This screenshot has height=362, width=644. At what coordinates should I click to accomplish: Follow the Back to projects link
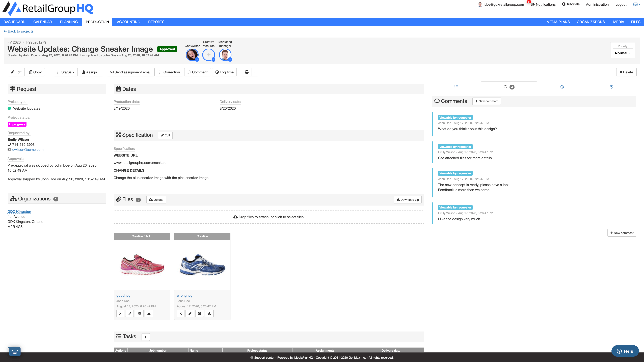[18, 31]
